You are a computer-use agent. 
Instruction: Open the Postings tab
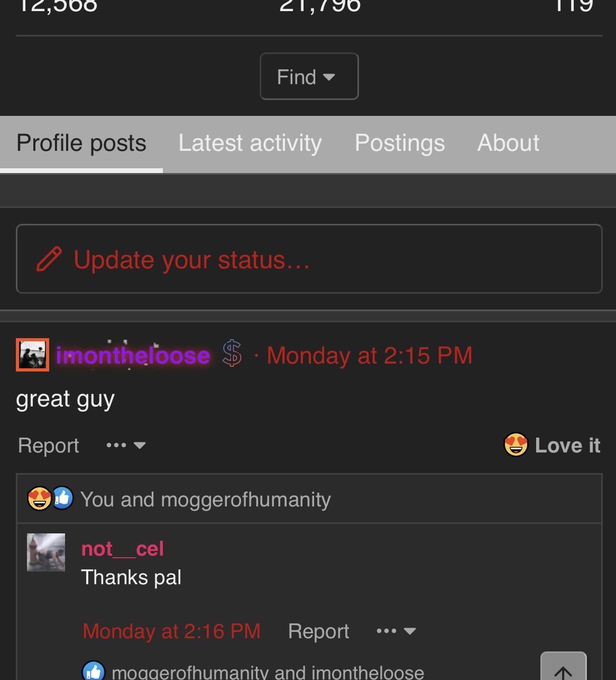[400, 143]
